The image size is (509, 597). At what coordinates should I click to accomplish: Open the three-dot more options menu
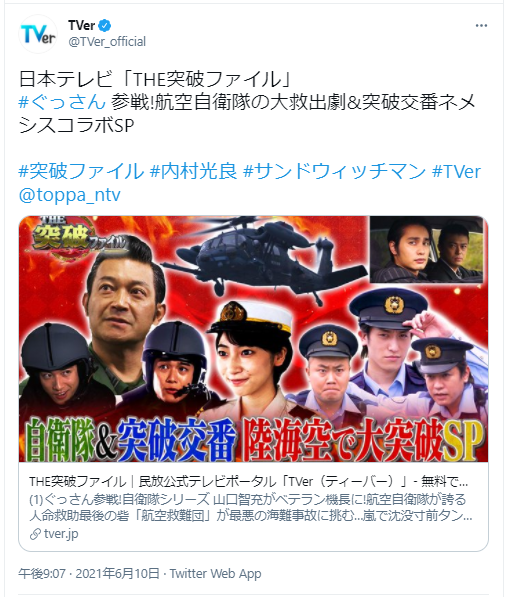(481, 26)
